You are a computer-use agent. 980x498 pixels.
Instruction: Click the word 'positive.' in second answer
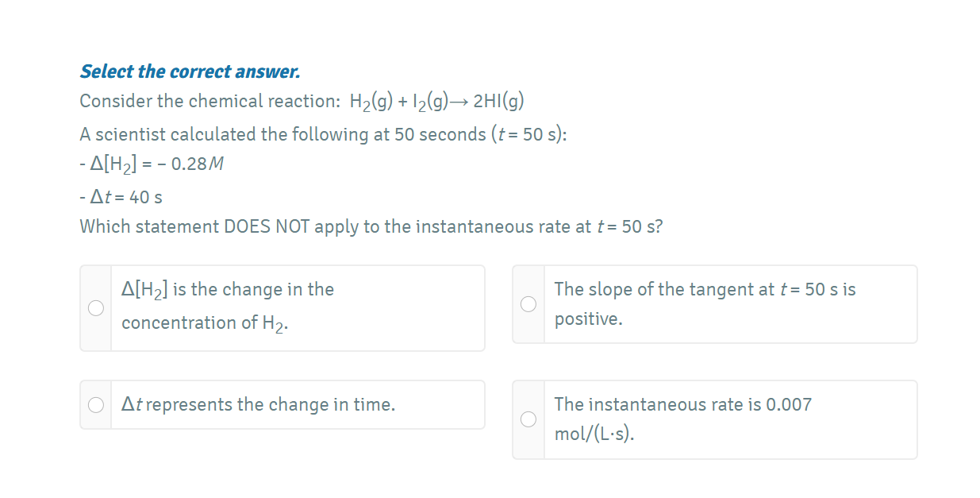(x=589, y=319)
